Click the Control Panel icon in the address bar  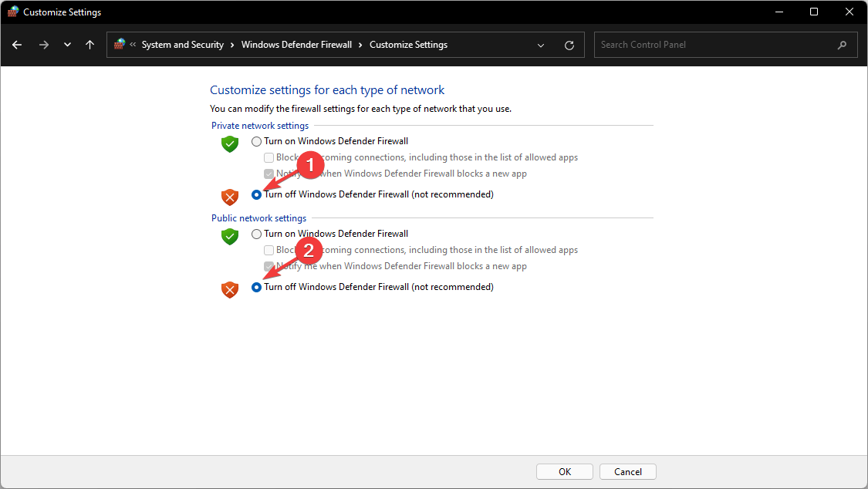click(x=120, y=44)
